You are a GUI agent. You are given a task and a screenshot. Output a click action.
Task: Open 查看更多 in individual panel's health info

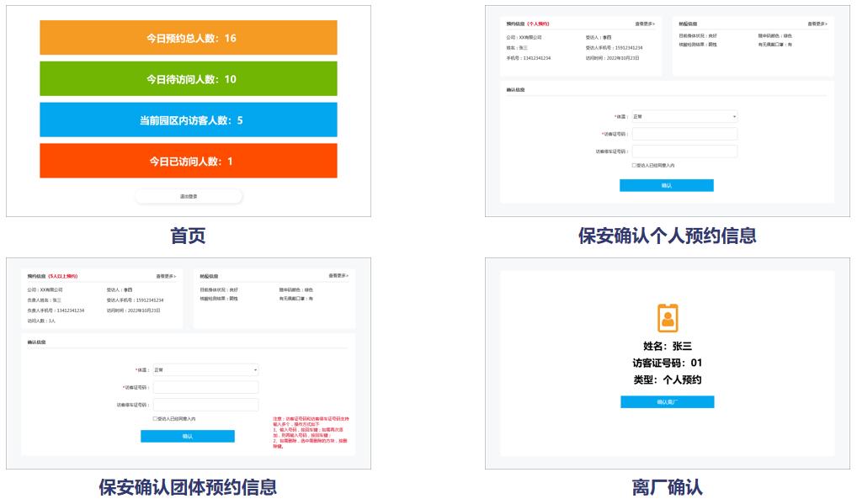[817, 24]
